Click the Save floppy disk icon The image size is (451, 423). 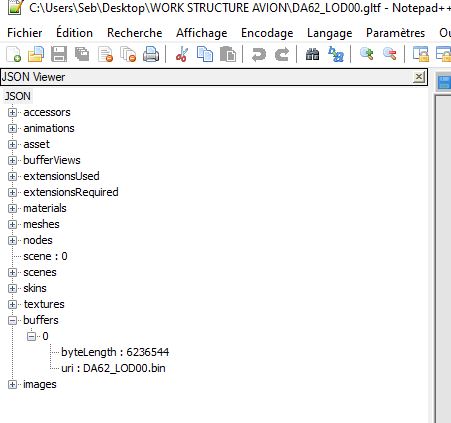point(59,54)
